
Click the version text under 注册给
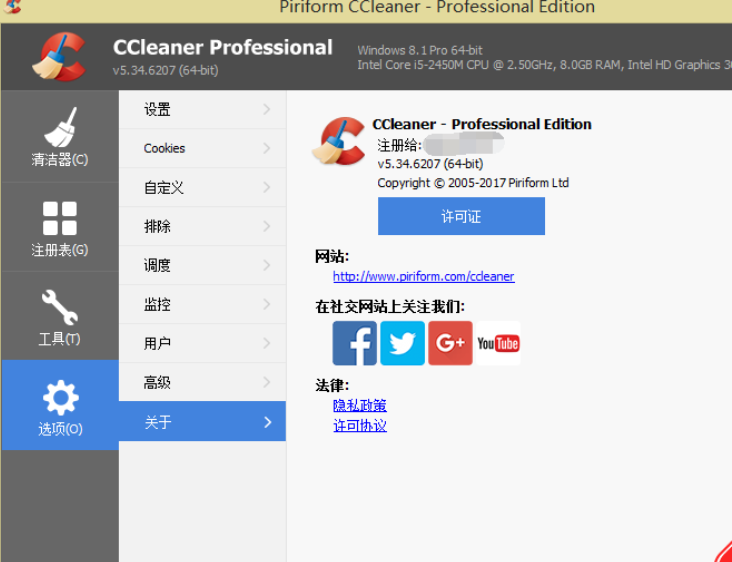tap(430, 164)
